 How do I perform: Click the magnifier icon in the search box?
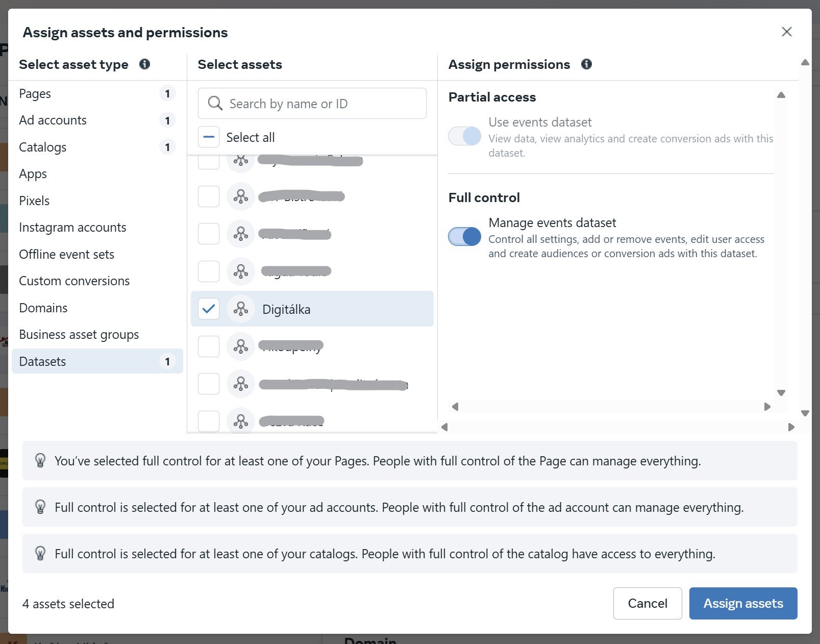click(x=215, y=104)
